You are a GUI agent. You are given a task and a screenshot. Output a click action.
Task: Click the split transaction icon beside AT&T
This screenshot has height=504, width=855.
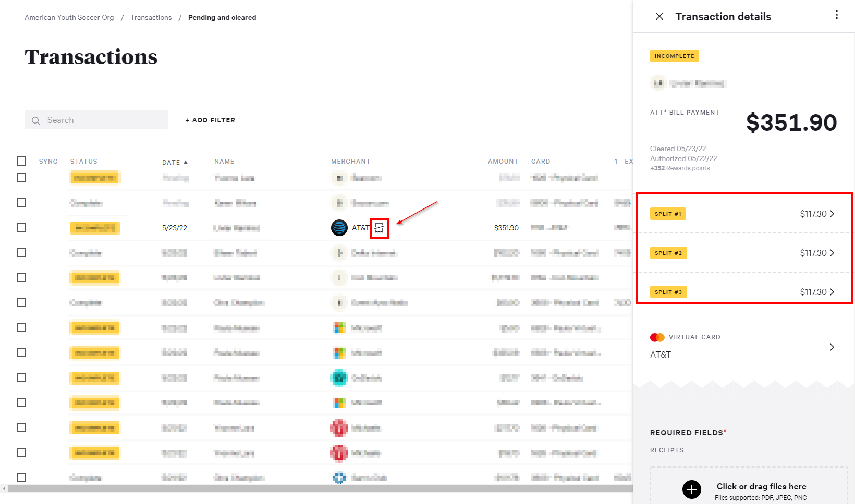tap(379, 228)
